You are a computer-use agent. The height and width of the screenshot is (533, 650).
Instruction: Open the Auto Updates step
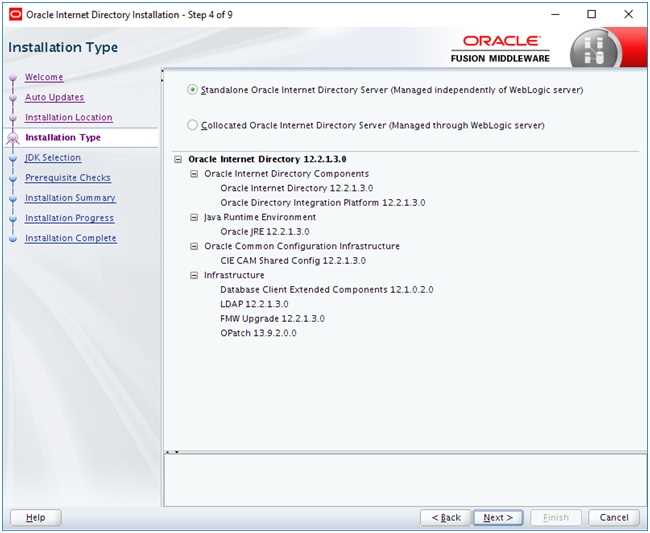coord(54,97)
